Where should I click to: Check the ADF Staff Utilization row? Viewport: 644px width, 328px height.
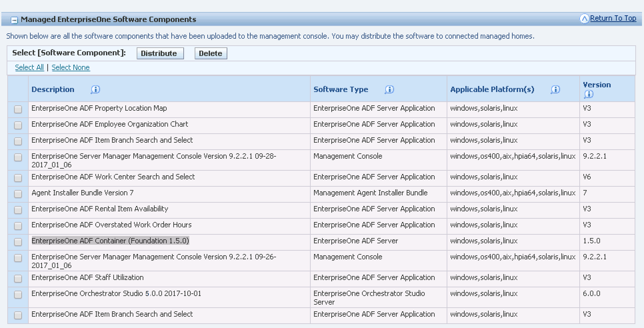pyautogui.click(x=18, y=279)
